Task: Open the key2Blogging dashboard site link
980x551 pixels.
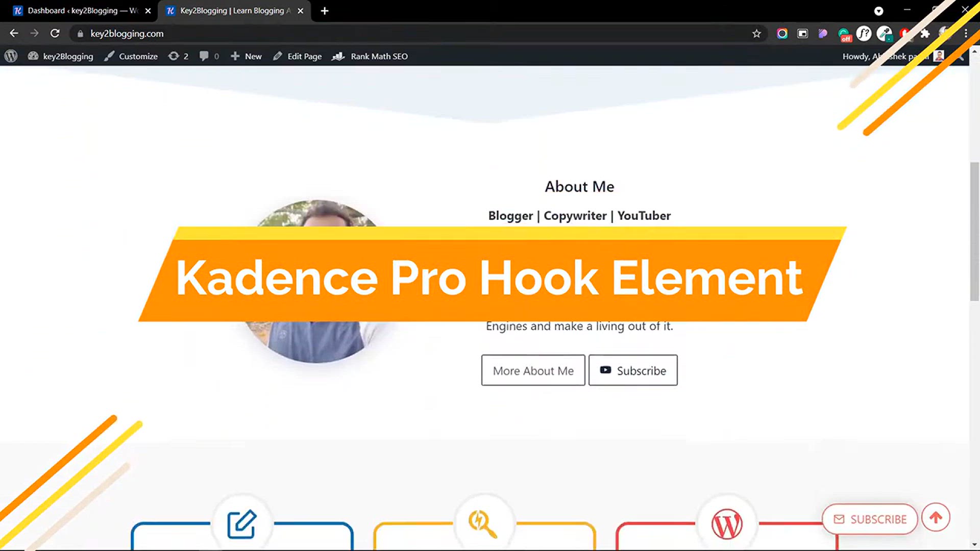Action: coord(61,56)
